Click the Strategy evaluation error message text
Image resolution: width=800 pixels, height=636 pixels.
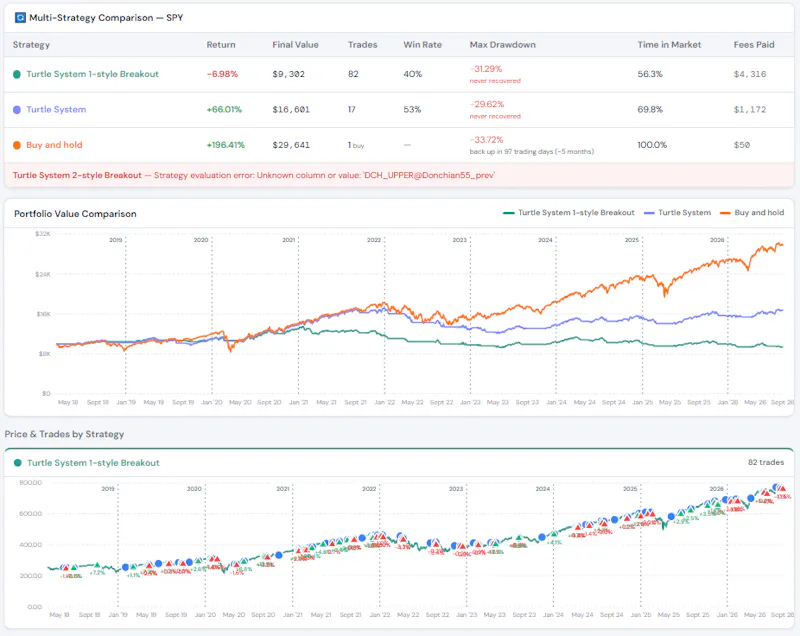[324, 175]
